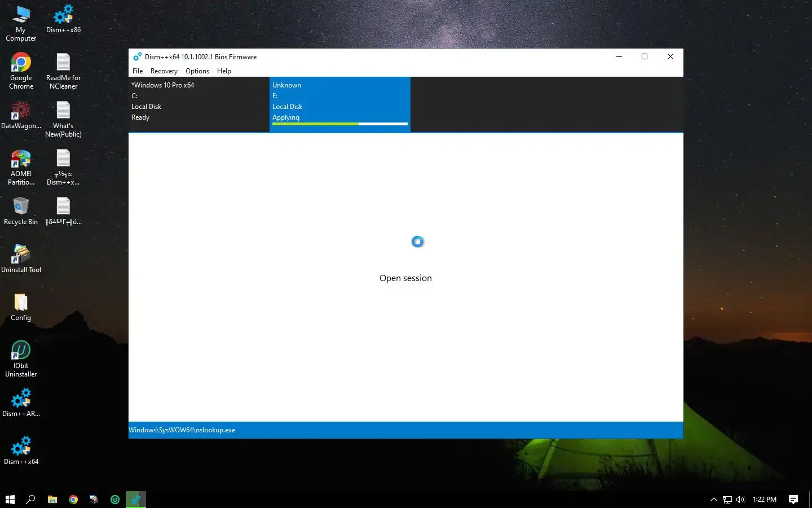Open Chrome from the taskbar
This screenshot has height=508, width=812.
(73, 499)
